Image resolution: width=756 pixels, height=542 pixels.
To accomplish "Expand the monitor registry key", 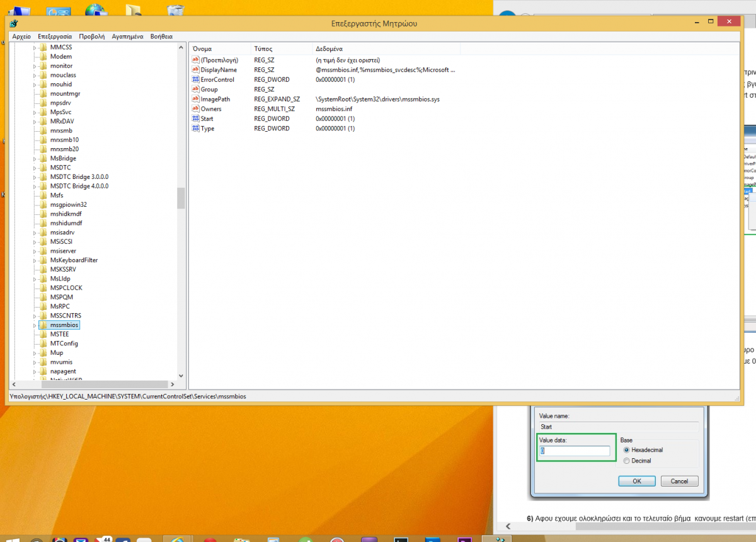I will tap(34, 66).
